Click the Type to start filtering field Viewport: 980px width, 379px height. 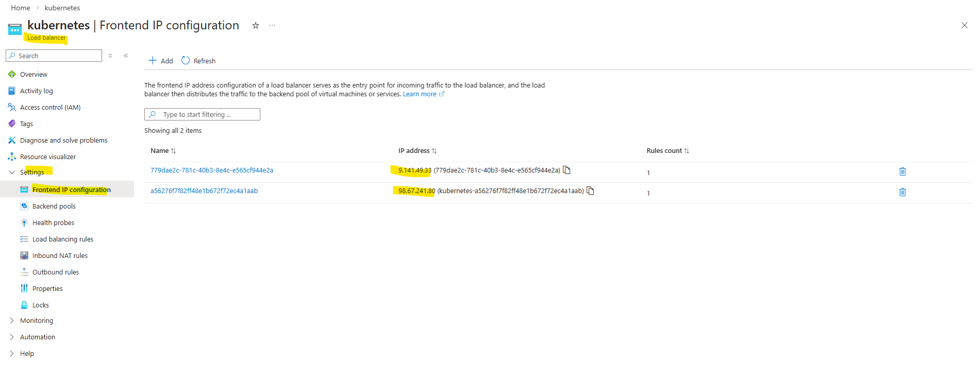click(x=202, y=114)
